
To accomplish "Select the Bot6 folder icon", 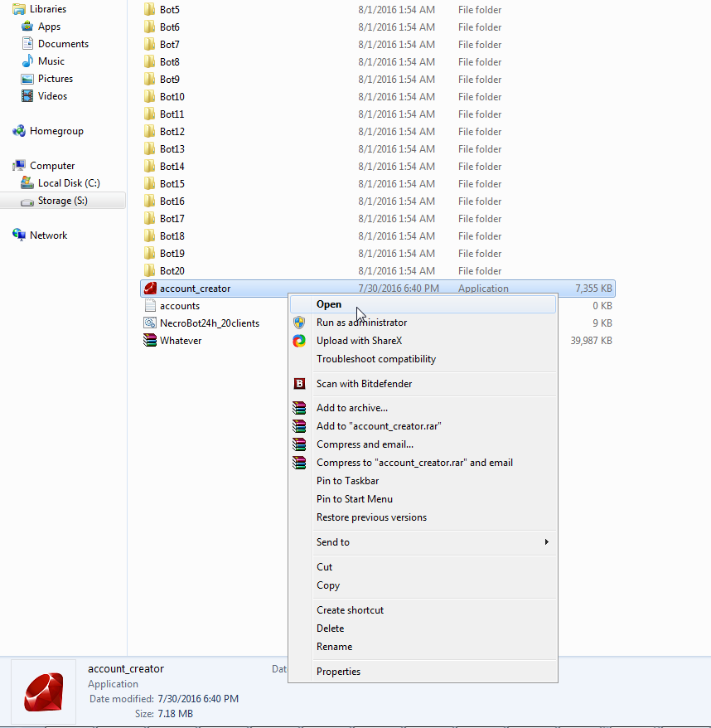I will click(149, 27).
